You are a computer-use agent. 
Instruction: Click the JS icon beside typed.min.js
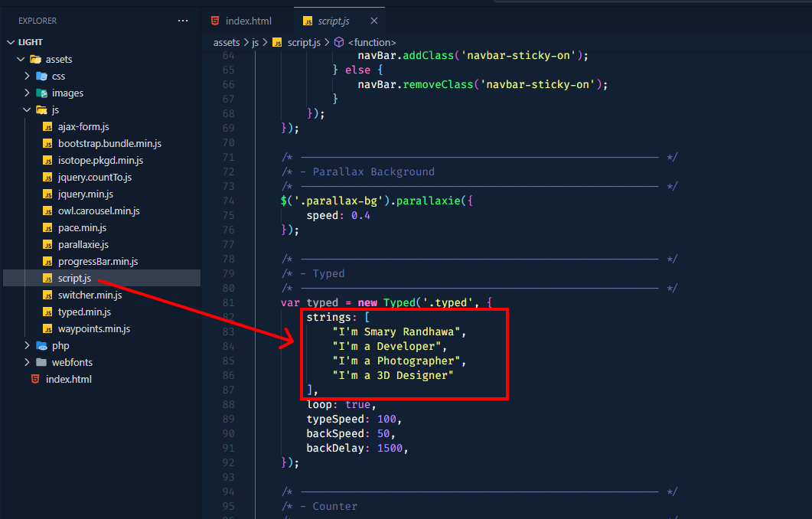point(47,312)
